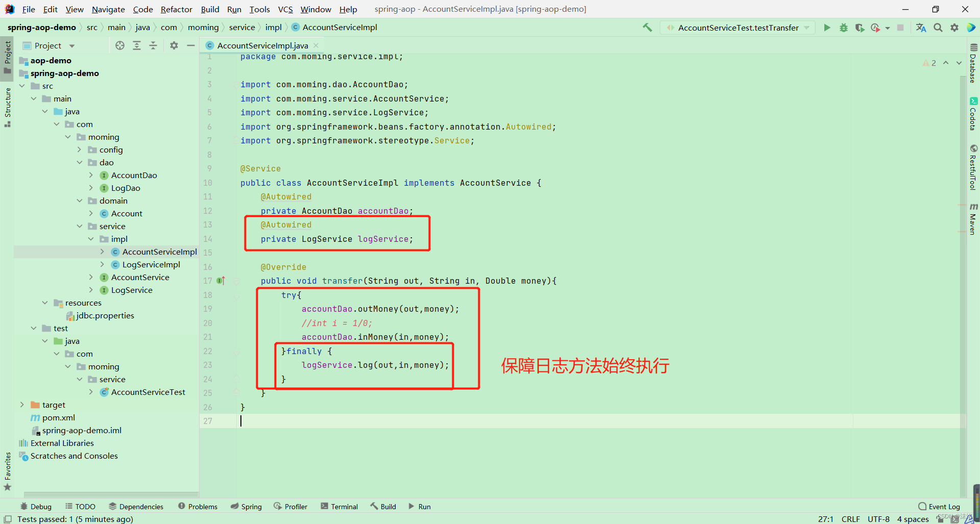Collapse the resources folder

click(x=45, y=303)
